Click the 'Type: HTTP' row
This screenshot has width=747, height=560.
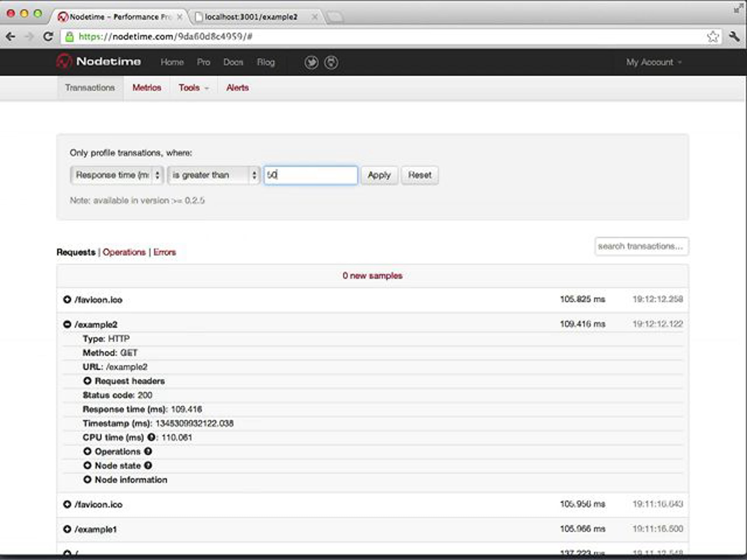(x=373, y=338)
